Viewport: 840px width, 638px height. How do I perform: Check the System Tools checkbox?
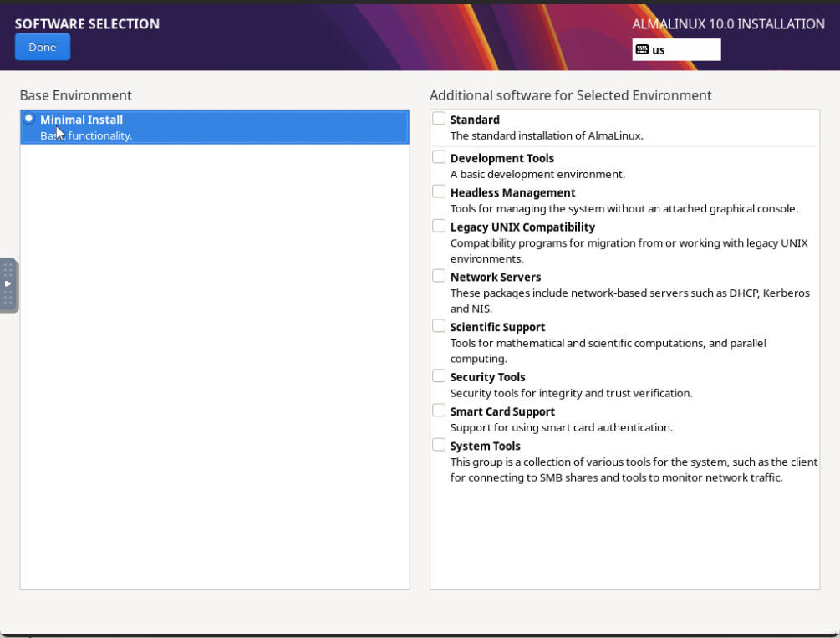click(x=439, y=445)
